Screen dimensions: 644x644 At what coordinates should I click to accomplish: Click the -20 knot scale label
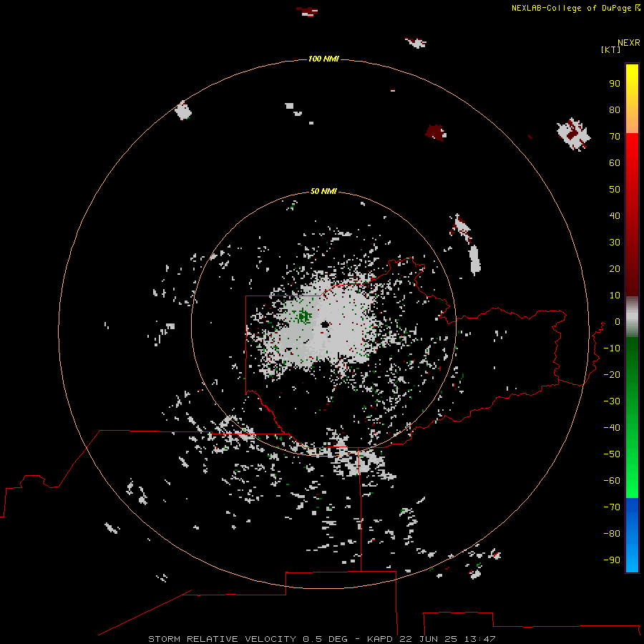pos(612,374)
